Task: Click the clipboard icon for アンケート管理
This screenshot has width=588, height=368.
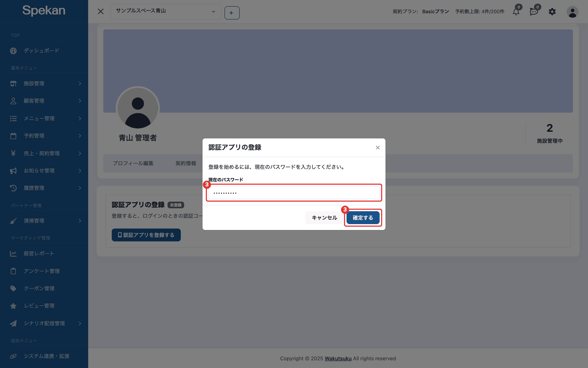Action: [13, 271]
